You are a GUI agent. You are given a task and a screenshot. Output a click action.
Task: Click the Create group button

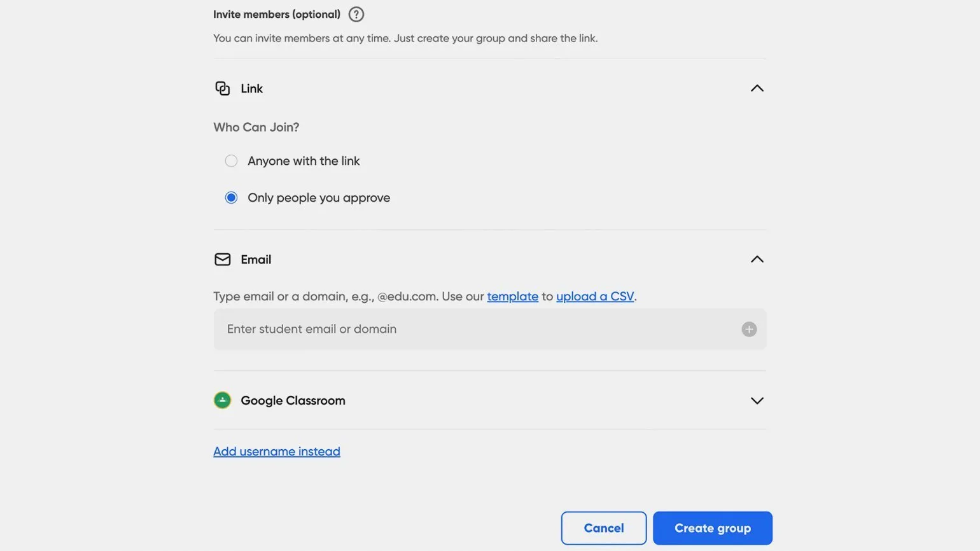coord(712,528)
